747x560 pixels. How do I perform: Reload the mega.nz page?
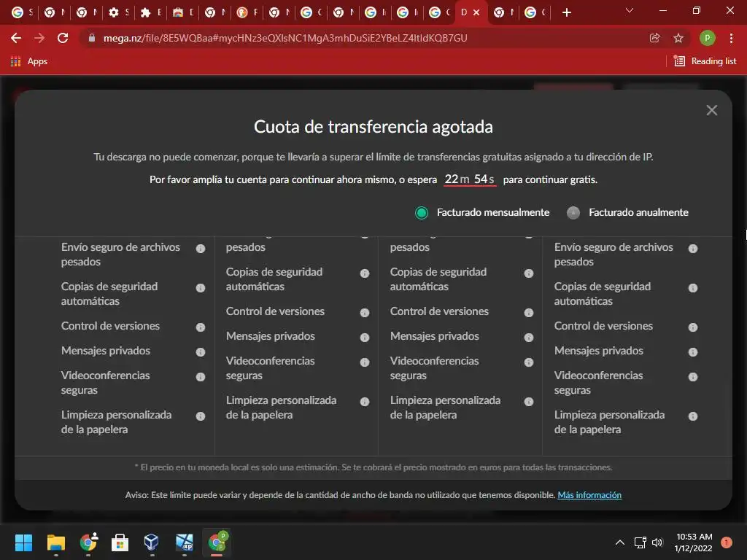(63, 38)
